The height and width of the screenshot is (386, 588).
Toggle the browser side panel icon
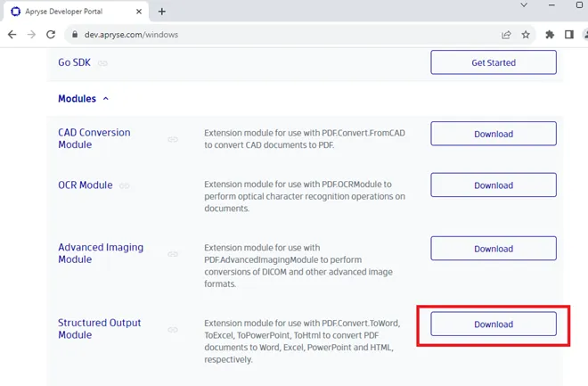569,35
